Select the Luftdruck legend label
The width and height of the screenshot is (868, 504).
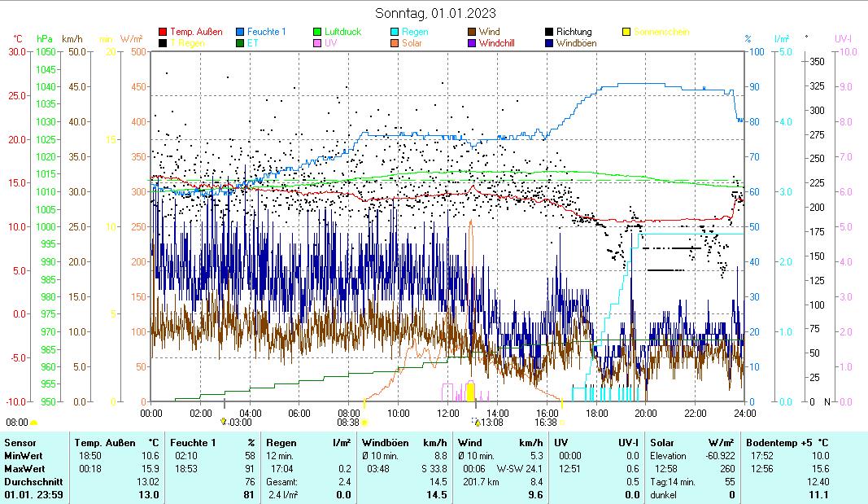pos(342,32)
